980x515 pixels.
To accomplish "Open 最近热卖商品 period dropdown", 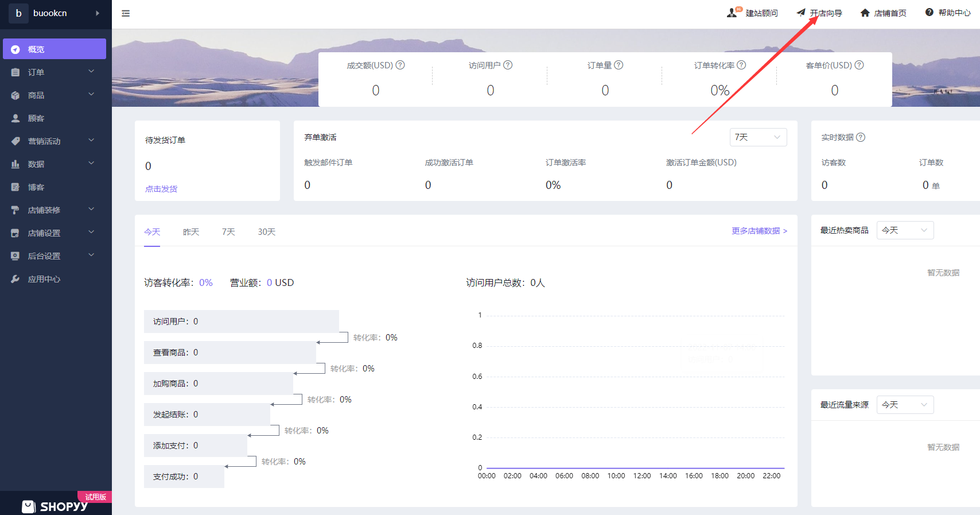I will click(905, 230).
